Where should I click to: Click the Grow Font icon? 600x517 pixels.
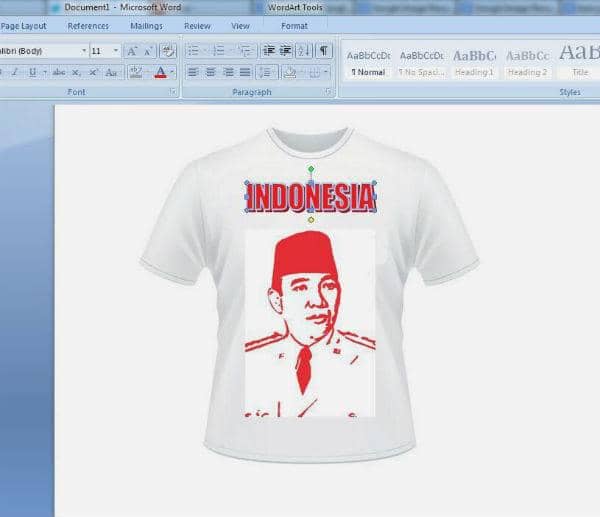click(131, 51)
